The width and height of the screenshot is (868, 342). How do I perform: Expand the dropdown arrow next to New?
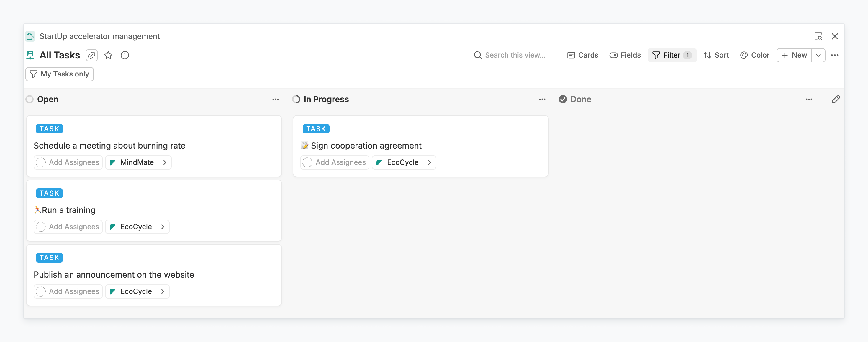point(818,55)
